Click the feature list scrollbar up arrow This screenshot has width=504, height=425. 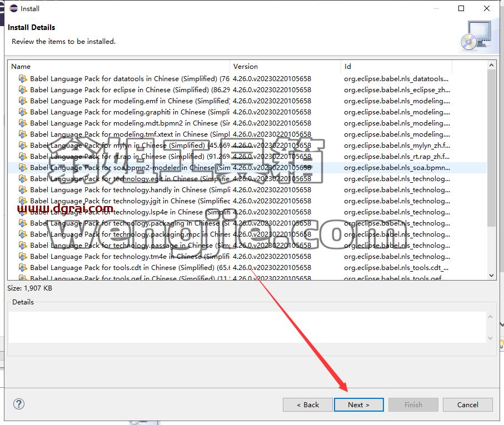pos(491,66)
